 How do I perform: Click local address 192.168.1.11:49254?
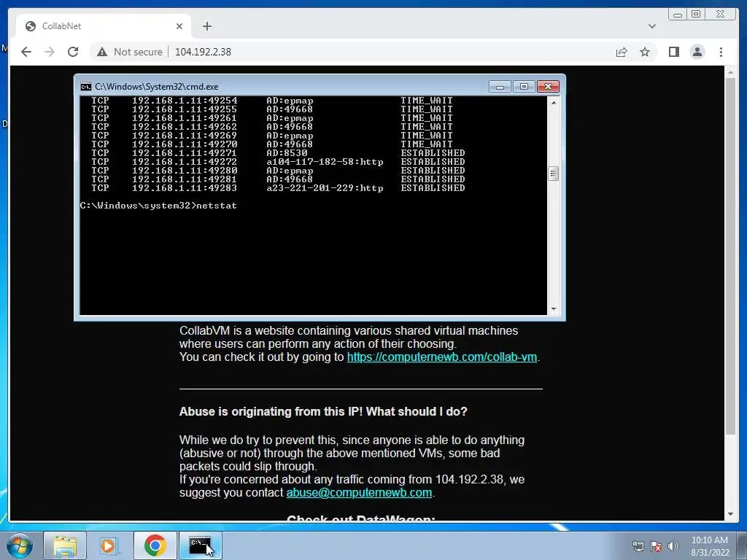(185, 101)
